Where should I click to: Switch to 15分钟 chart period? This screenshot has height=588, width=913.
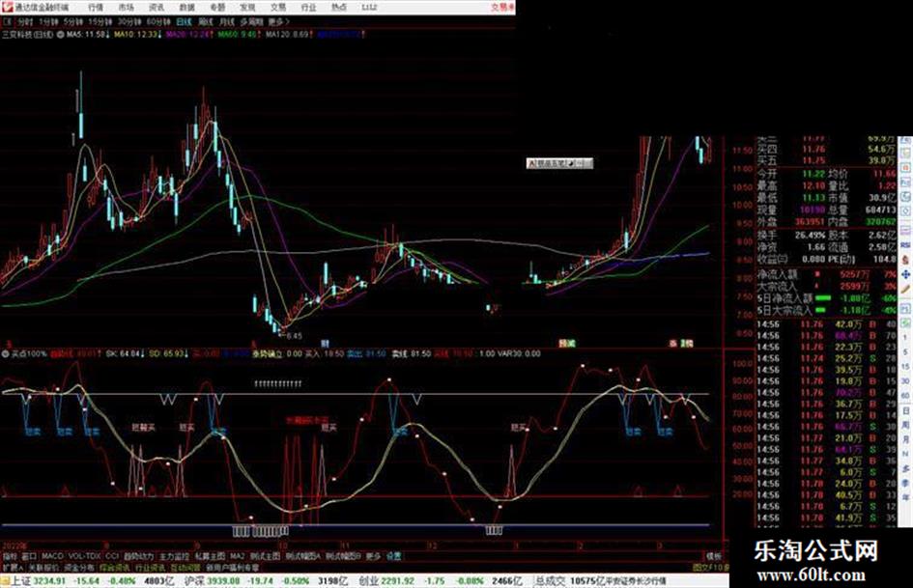100,22
